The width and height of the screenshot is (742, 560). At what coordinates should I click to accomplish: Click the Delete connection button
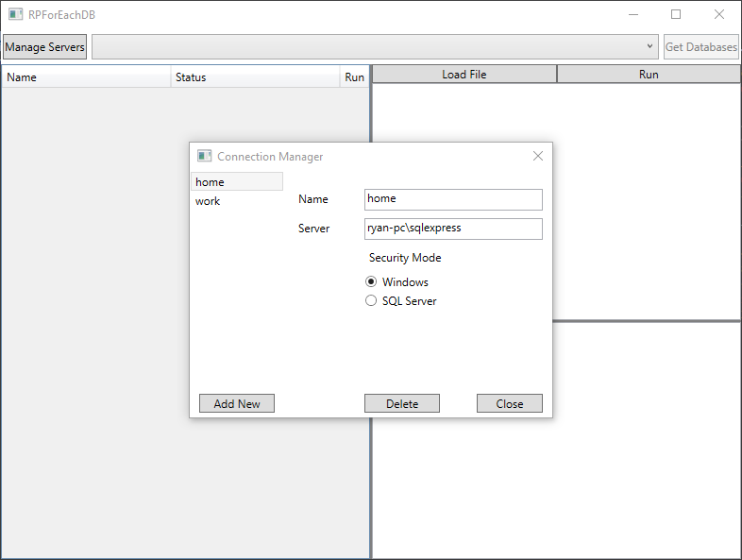[402, 403]
